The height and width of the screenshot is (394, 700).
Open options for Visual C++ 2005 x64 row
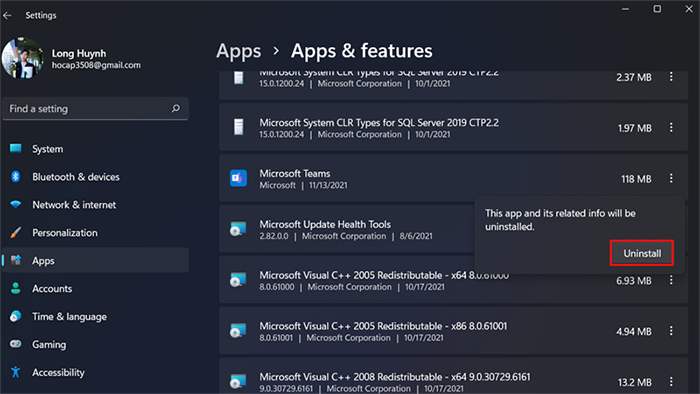[x=671, y=280]
